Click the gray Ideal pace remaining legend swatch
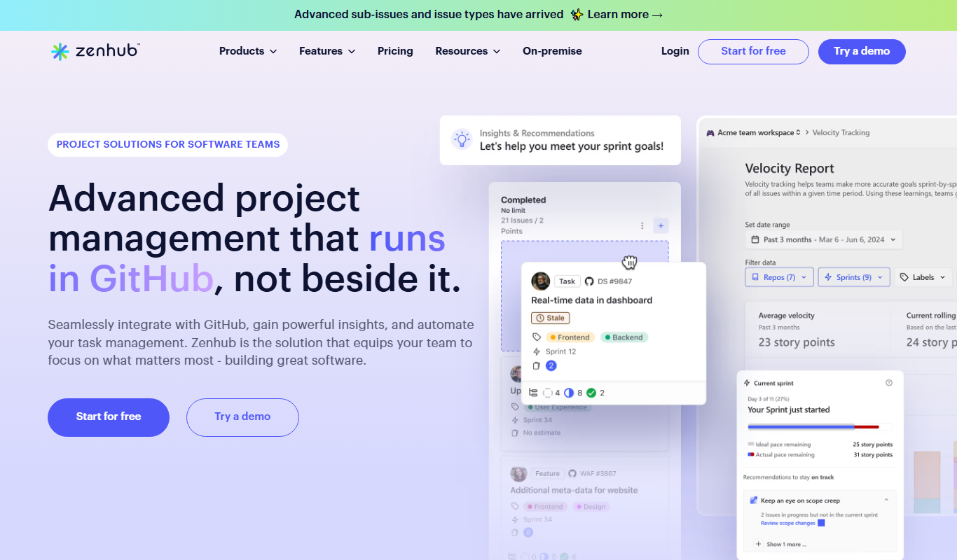Image resolution: width=957 pixels, height=560 pixels. click(751, 444)
